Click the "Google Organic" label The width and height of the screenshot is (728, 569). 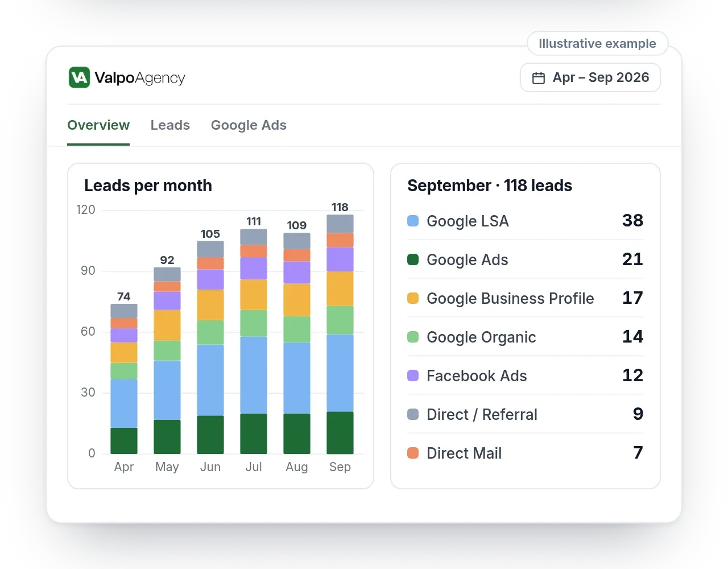pos(481,337)
